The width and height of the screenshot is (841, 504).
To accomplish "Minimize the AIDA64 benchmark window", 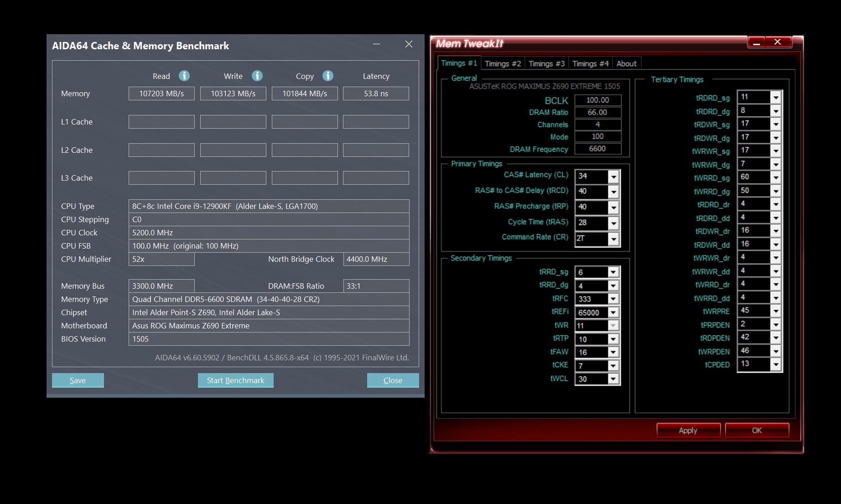I will (376, 44).
